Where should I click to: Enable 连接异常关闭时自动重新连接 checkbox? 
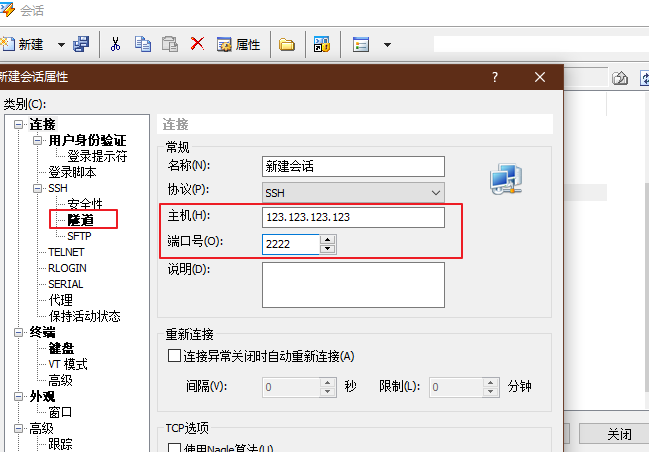pos(174,356)
